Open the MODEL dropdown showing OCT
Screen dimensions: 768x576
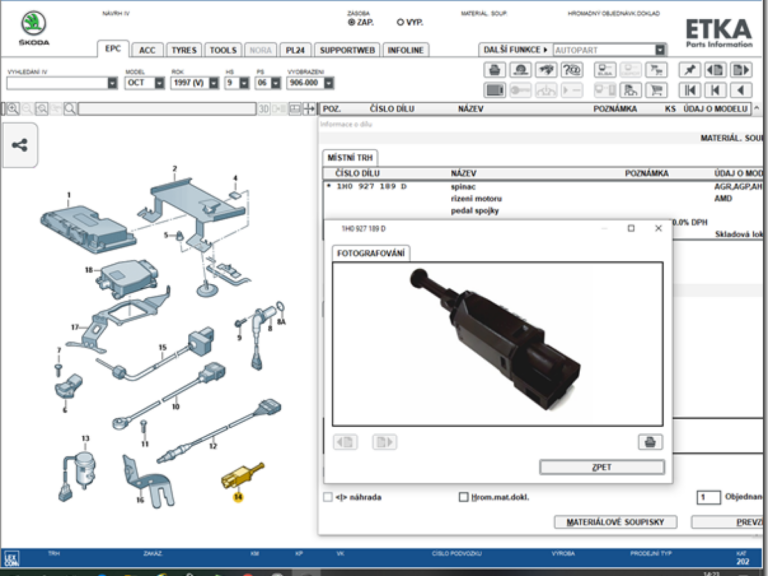tap(155, 83)
